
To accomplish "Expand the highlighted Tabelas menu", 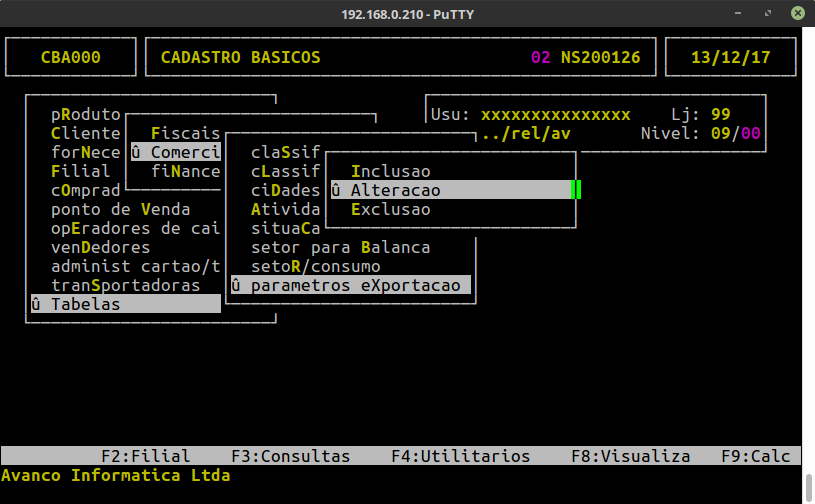I will point(86,304).
